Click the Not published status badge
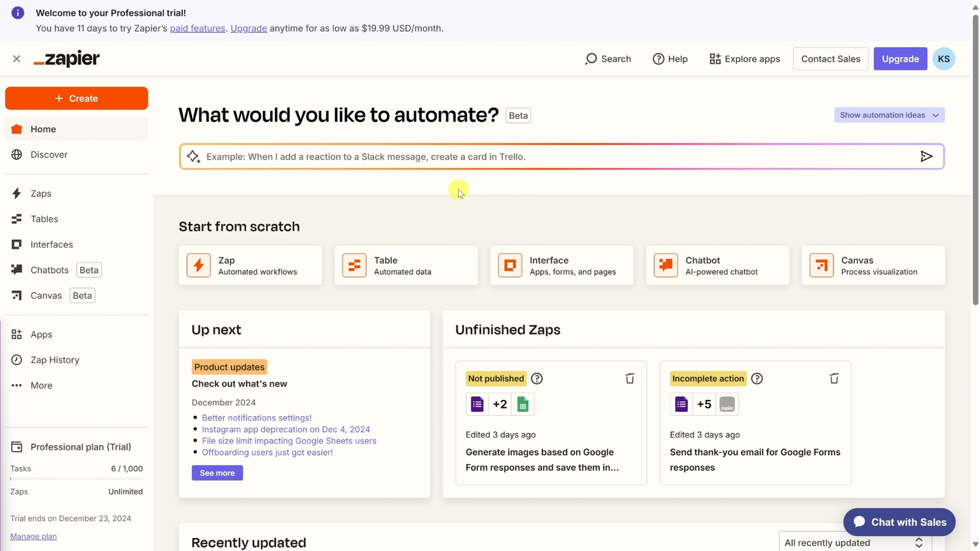The height and width of the screenshot is (551, 980). tap(496, 379)
